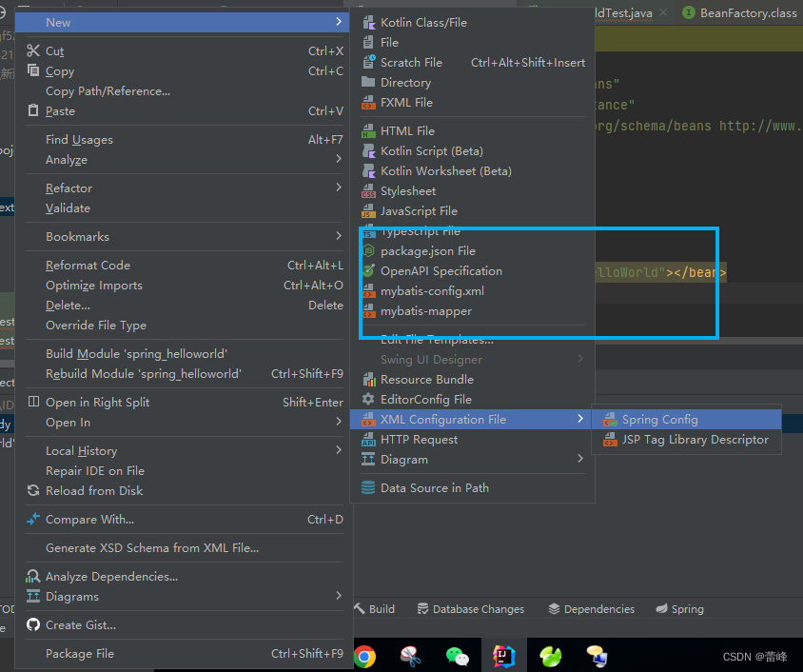Choose Rebuild Module 'spring_helloworld'
Image resolution: width=803 pixels, height=672 pixels.
click(x=184, y=374)
